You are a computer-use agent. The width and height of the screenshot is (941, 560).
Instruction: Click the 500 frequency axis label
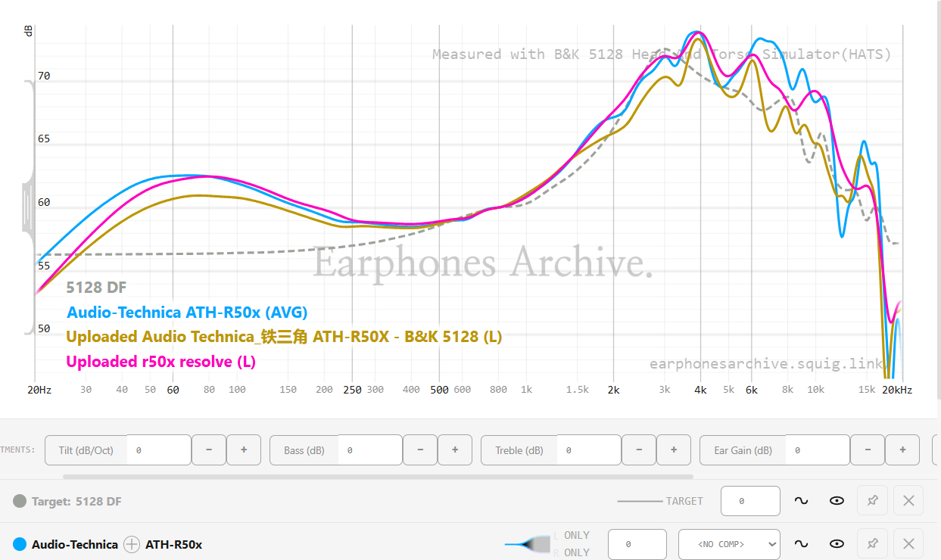[439, 390]
